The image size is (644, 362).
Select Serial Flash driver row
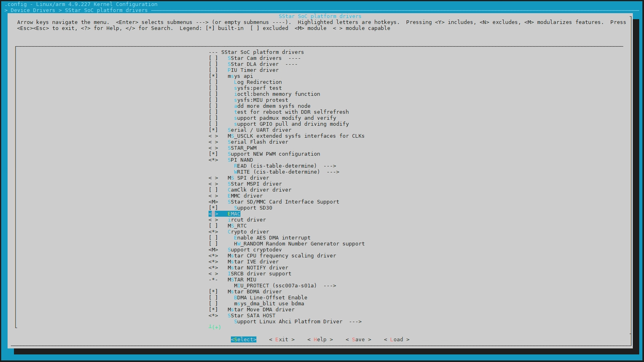click(248, 142)
